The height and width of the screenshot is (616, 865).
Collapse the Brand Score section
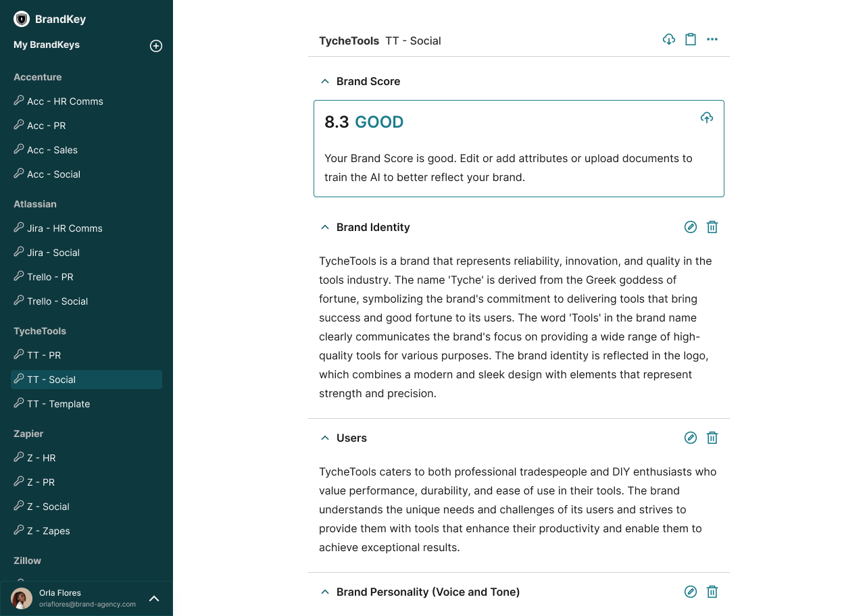325,81
